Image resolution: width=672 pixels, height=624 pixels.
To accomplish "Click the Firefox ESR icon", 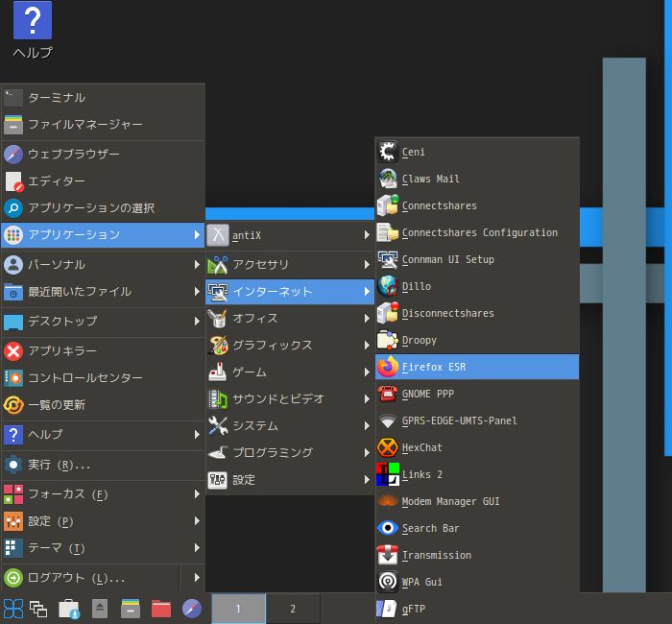I will tap(388, 367).
